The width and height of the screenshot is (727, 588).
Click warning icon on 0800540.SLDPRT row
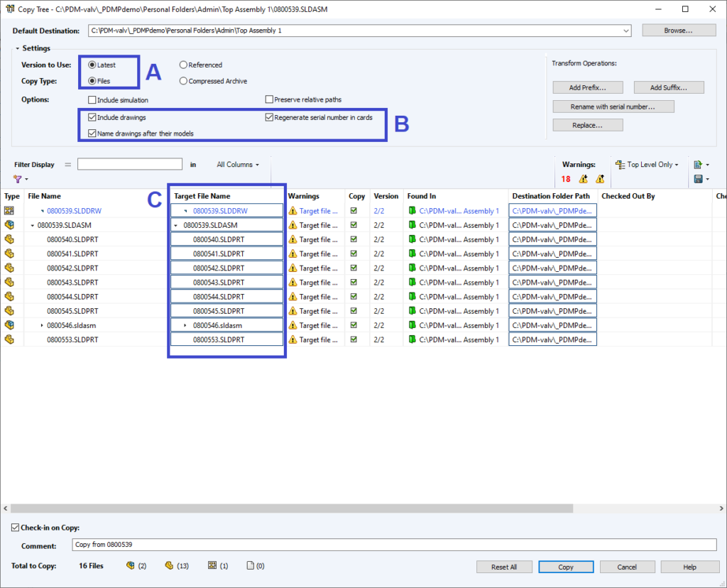[x=293, y=240]
